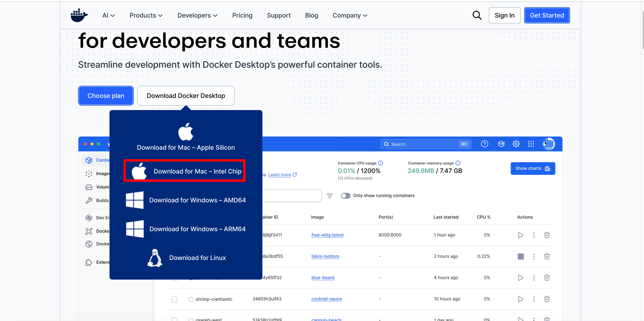
Task: Click the Choose plan button
Action: tap(106, 96)
